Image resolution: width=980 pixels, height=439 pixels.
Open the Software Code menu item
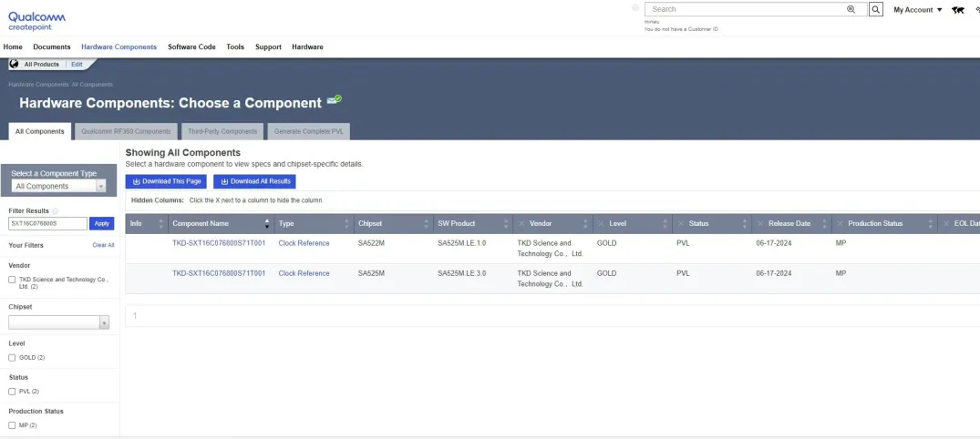coord(191,46)
